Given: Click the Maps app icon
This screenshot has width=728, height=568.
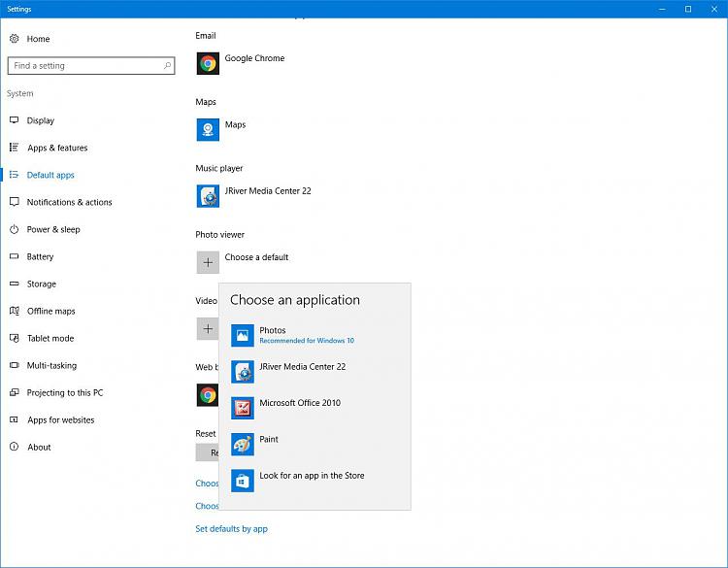Looking at the screenshot, I should click(208, 129).
